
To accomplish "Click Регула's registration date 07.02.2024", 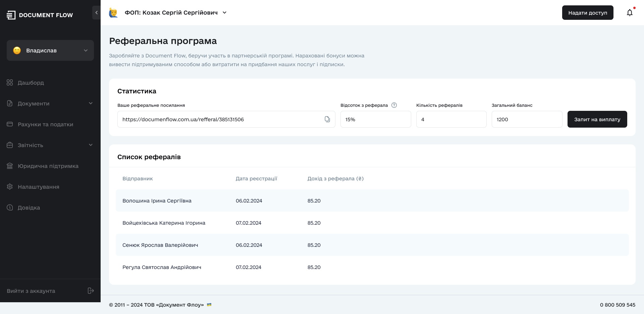I will [249, 267].
